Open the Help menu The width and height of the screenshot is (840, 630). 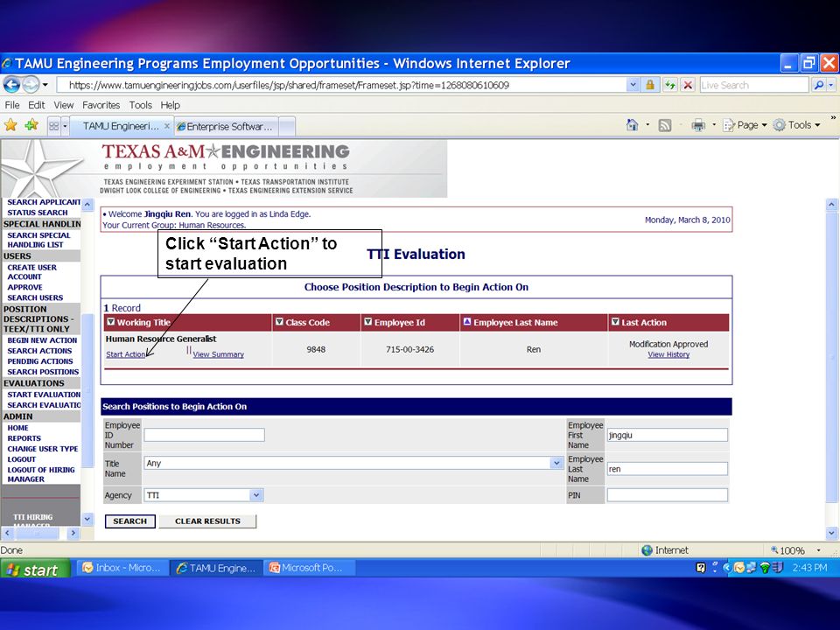170,105
